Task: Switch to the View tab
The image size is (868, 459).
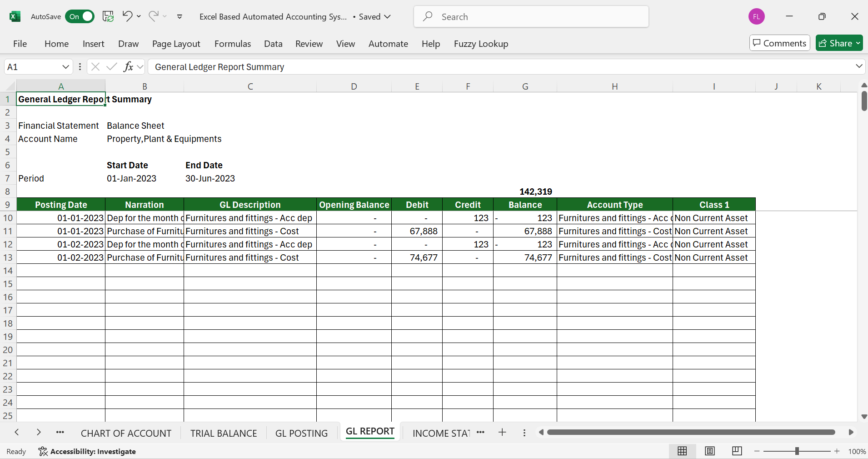Action: (x=345, y=44)
